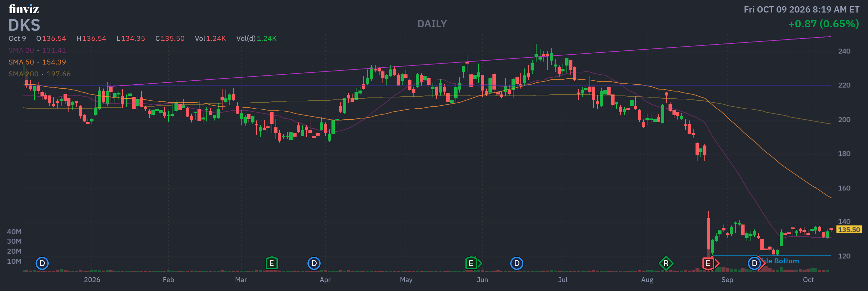Open the dividend D marker before 2026
The height and width of the screenshot is (291, 868).
click(42, 263)
